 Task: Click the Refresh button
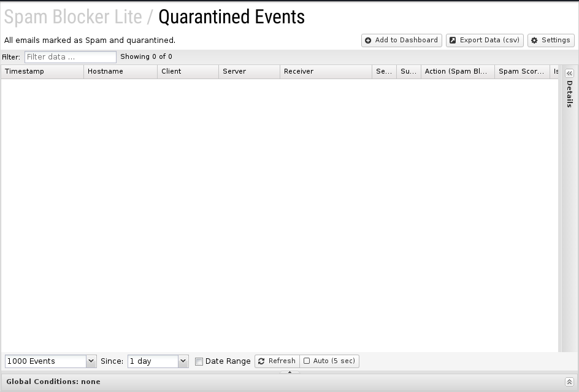[277, 361]
